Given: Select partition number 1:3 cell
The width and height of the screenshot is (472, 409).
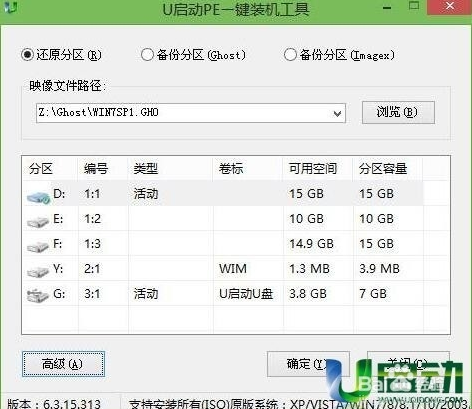Looking at the screenshot, I should [x=92, y=244].
